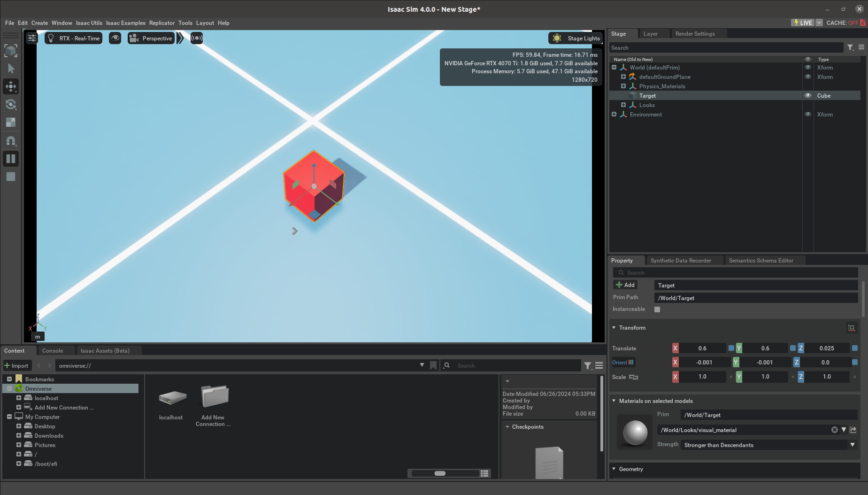Expand the Looks tree node
The width and height of the screenshot is (868, 495).
[x=623, y=105]
